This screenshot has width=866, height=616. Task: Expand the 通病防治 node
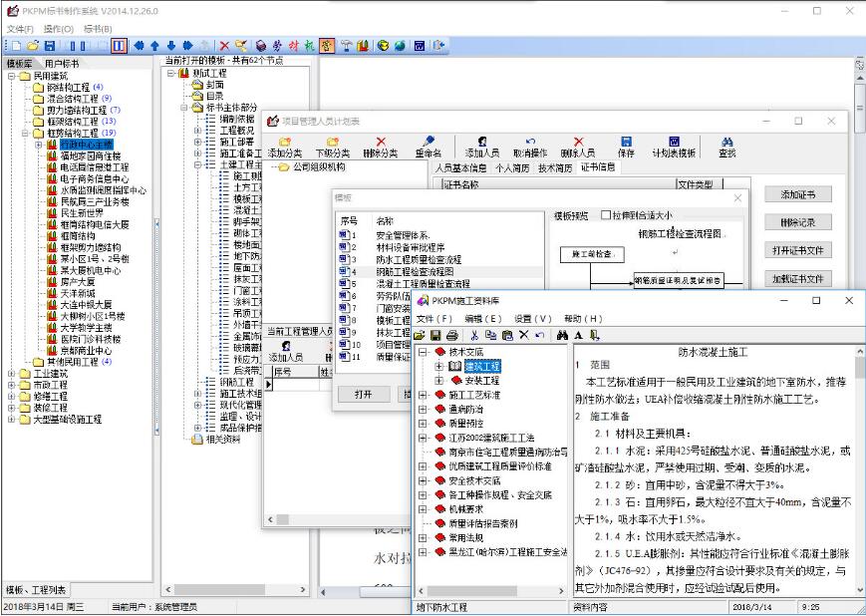click(424, 410)
